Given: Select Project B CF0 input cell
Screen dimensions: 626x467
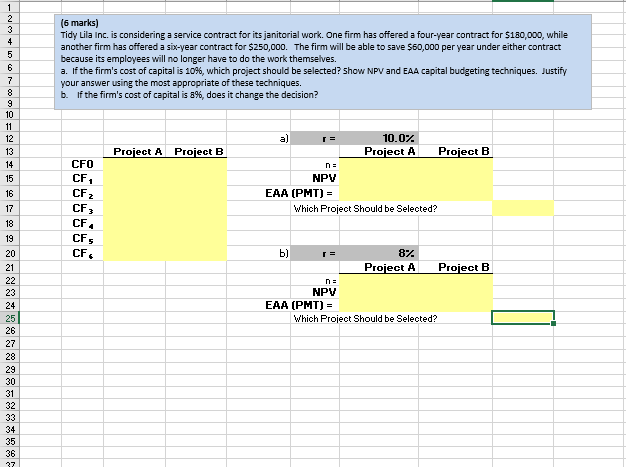Looking at the screenshot, I should (196, 164).
